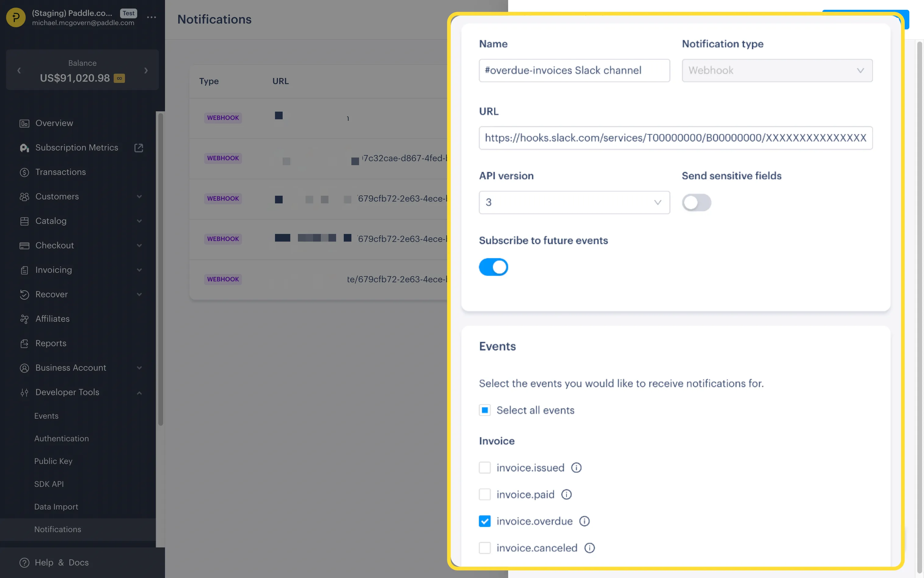Click the Overview sidebar icon
The width and height of the screenshot is (924, 578).
(24, 124)
